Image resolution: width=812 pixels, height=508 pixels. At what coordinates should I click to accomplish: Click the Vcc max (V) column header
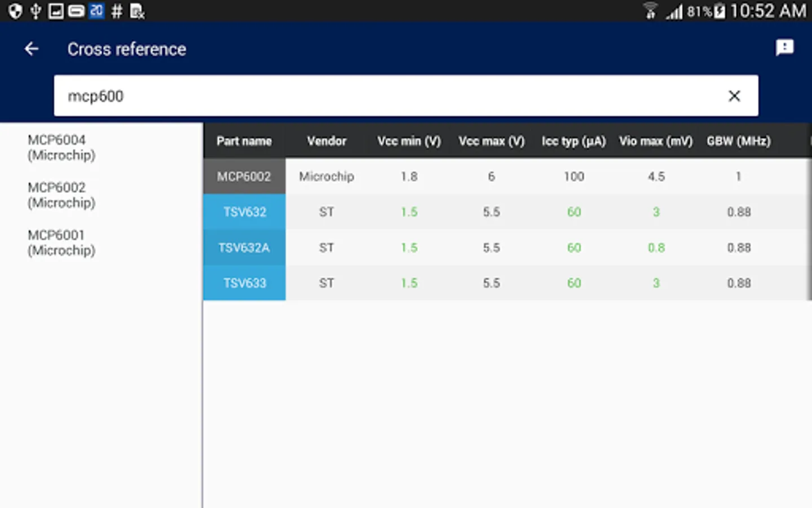pyautogui.click(x=491, y=141)
